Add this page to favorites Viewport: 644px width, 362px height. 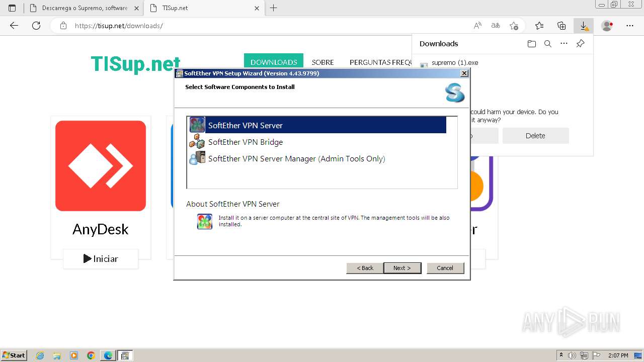[x=514, y=26]
